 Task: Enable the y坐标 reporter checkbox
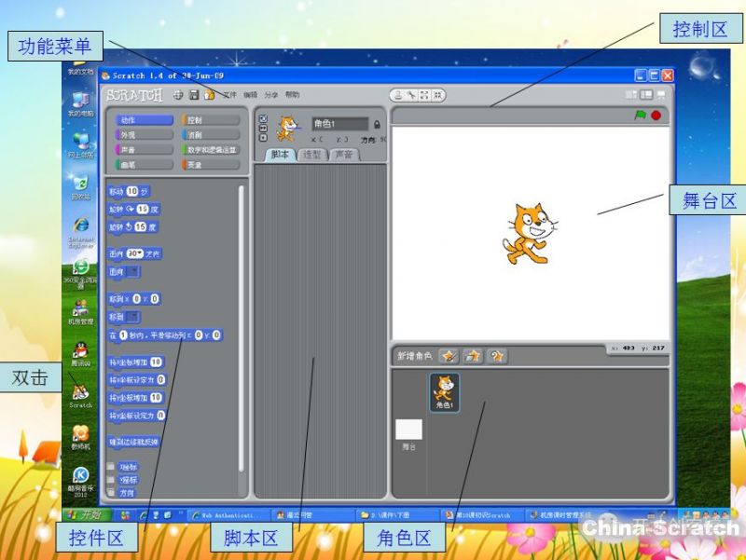[111, 480]
